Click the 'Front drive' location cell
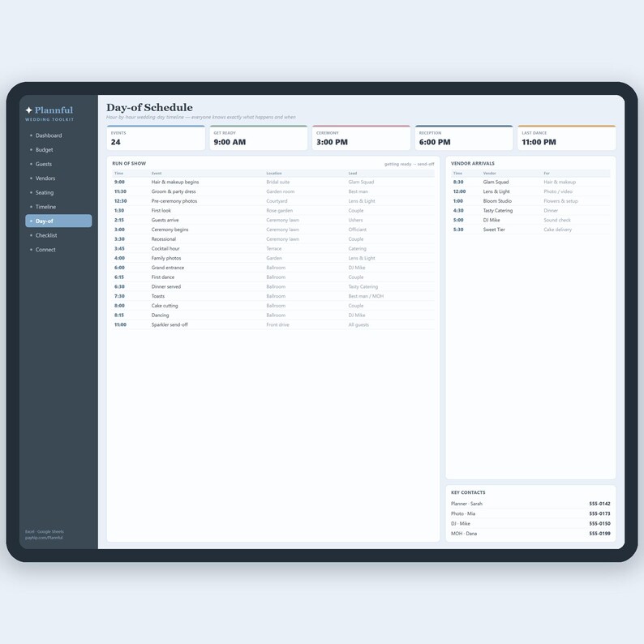This screenshot has height=644, width=644. click(277, 324)
